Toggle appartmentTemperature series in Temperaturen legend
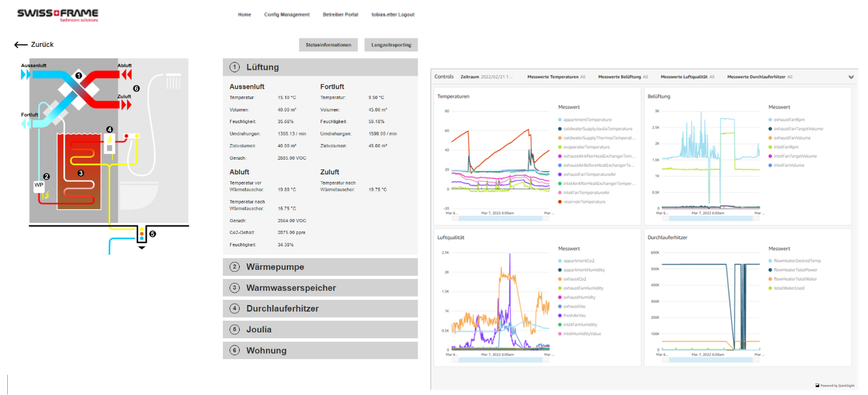The image size is (868, 395). 584,120
